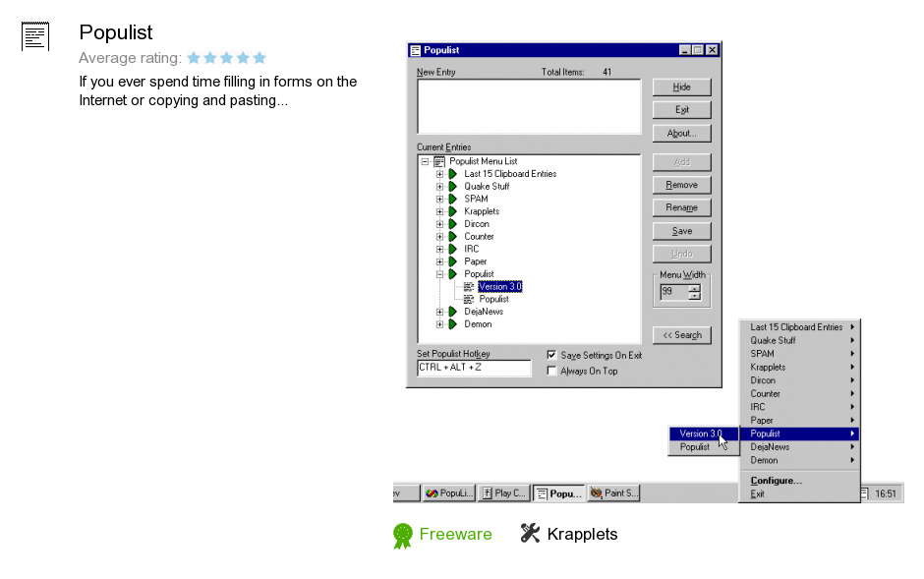Image resolution: width=924 pixels, height=579 pixels.
Task: Switch to the PopuLi... taskbar button
Action: 449,493
